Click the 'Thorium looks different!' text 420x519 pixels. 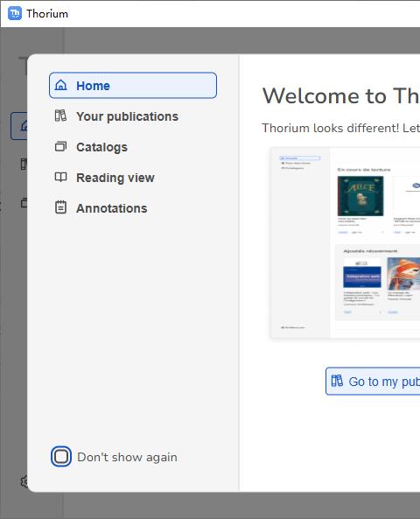coord(330,128)
